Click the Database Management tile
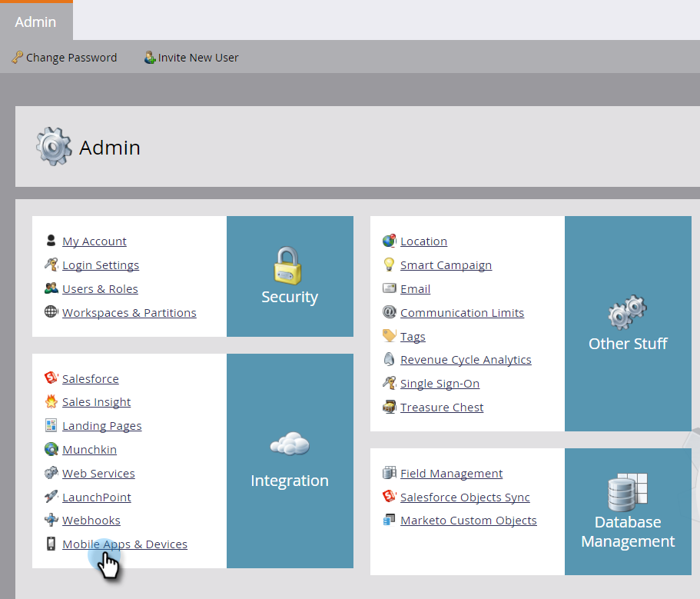The image size is (700, 599). point(628,511)
